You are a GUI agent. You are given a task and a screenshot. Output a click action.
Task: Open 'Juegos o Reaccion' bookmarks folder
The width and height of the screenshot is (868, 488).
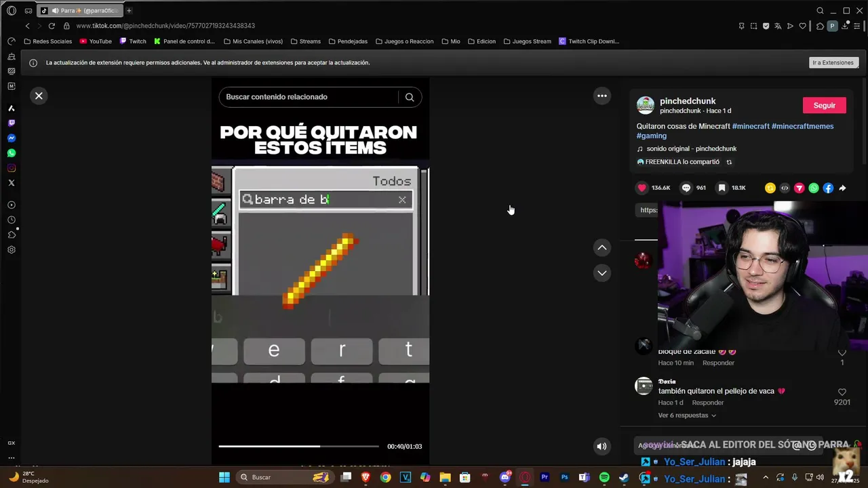404,41
